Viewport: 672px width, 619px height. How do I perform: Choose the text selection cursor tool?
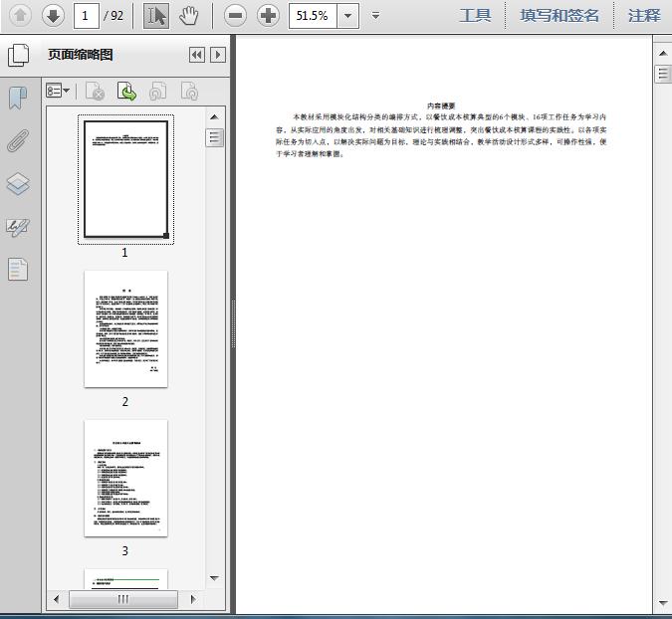pos(156,16)
